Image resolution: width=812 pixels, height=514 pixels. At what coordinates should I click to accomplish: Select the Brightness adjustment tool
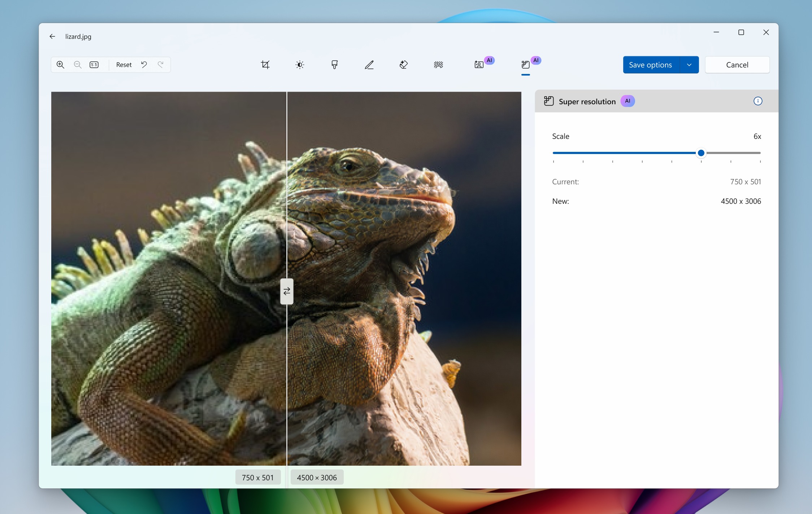[x=300, y=64]
